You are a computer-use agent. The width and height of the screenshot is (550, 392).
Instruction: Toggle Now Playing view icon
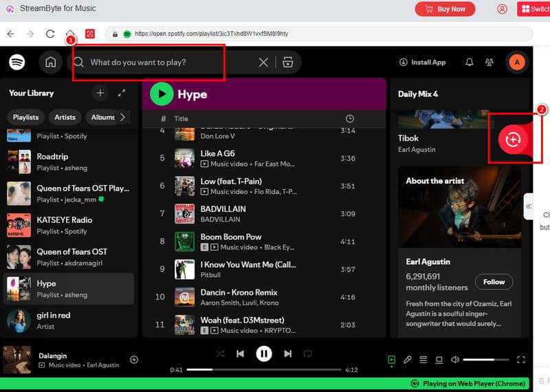tap(391, 360)
